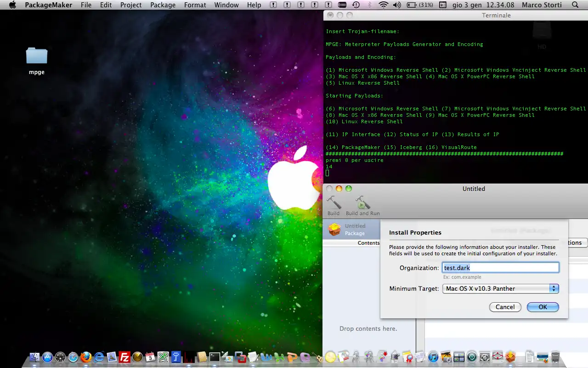Open Mail stamp icon in Dock
The image size is (588, 368).
click(x=112, y=356)
